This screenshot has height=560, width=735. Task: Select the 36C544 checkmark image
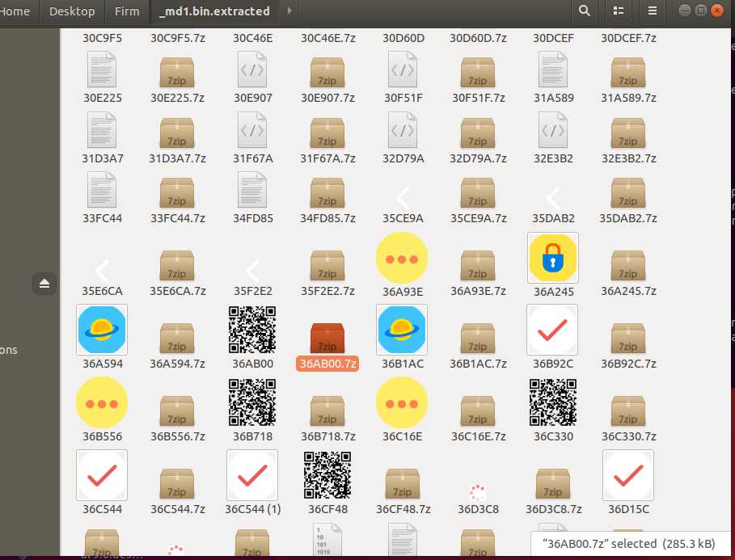[x=102, y=475]
